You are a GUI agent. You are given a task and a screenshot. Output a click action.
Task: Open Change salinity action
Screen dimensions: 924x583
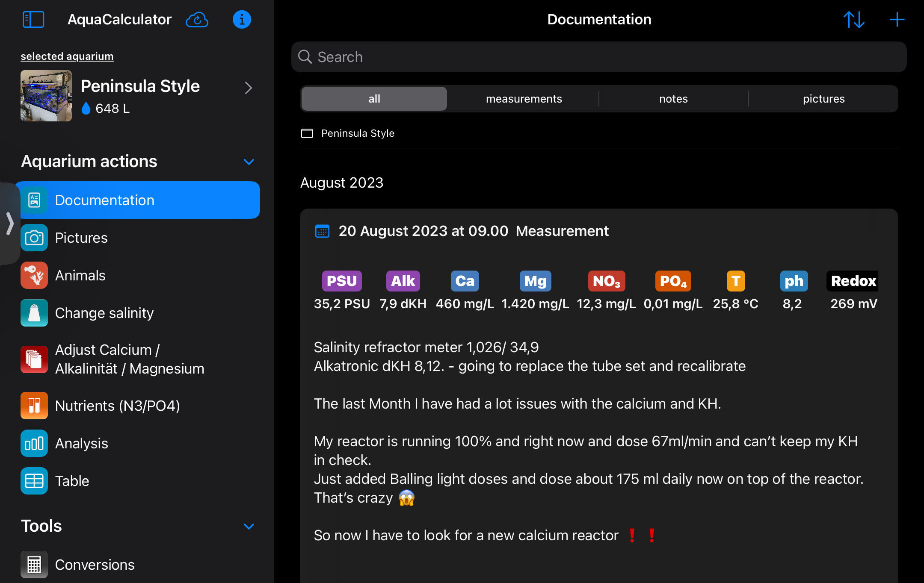click(104, 313)
